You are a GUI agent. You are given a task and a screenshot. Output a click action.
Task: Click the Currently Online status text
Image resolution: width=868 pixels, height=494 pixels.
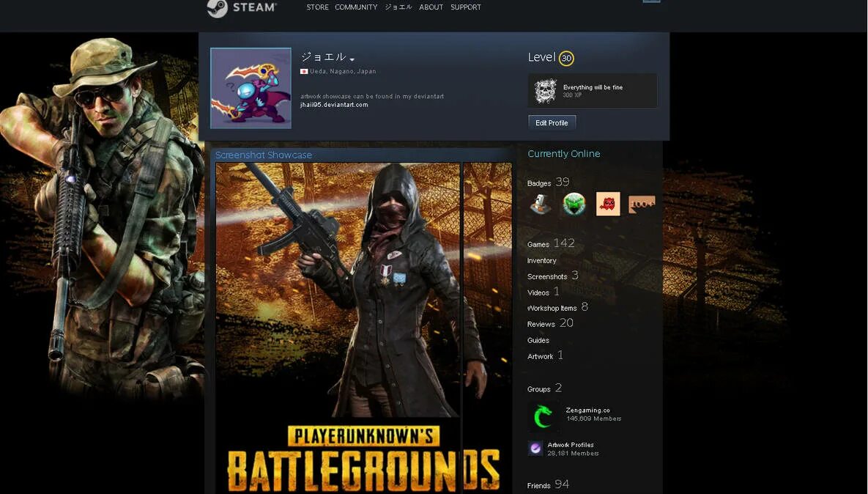tap(563, 154)
